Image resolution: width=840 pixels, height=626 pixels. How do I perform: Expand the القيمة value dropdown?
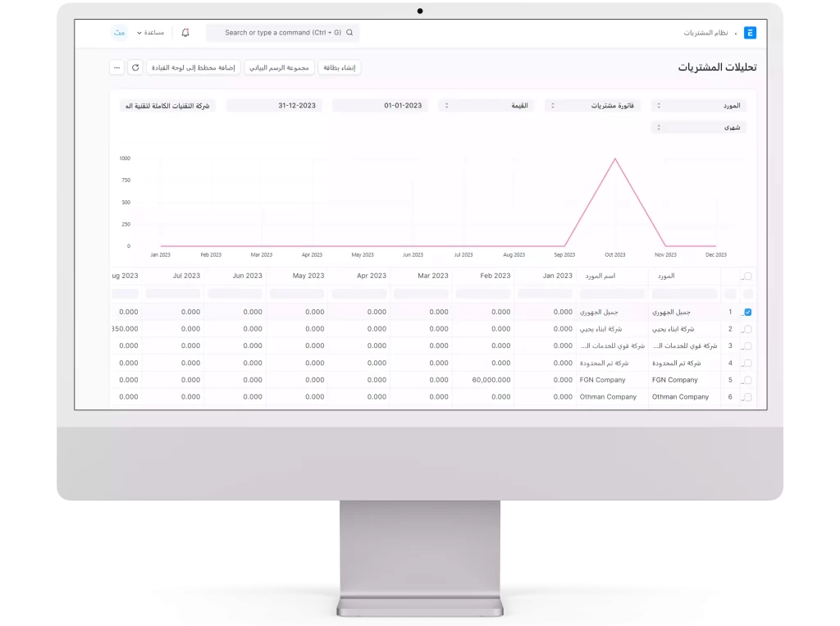[x=486, y=106]
